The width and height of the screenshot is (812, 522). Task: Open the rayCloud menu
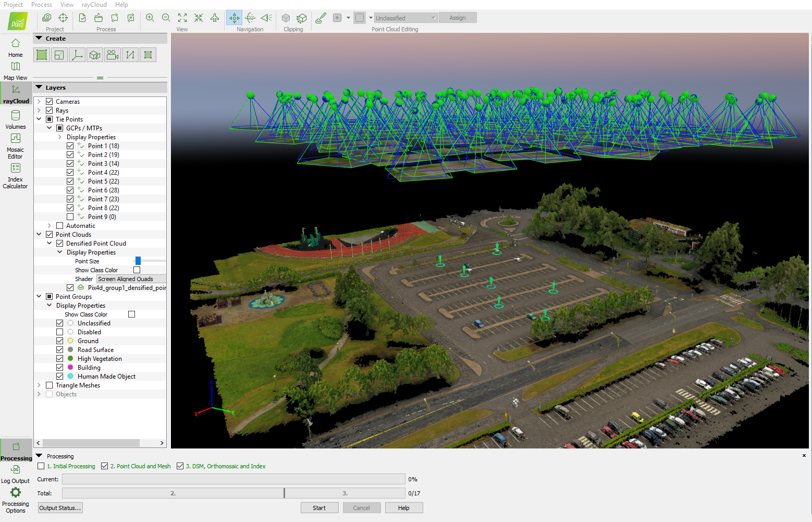(94, 5)
